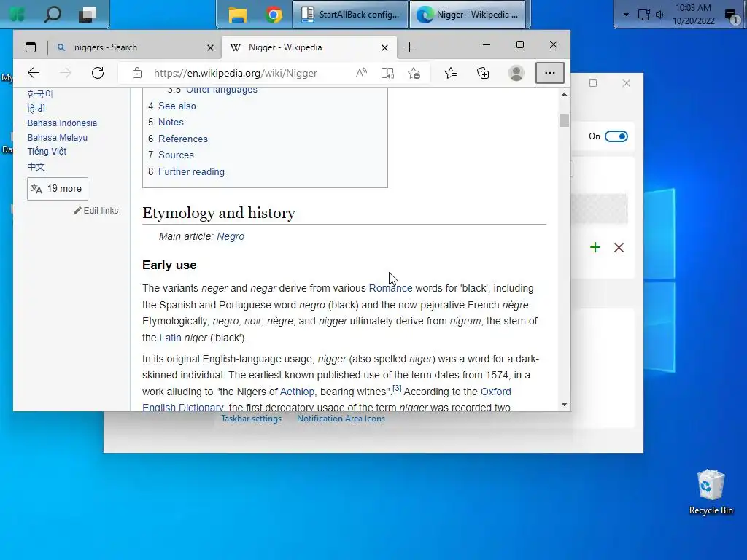Viewport: 747px width, 560px height.
Task: Open Taskbar settings link in StartAllBack
Action: coord(251,419)
